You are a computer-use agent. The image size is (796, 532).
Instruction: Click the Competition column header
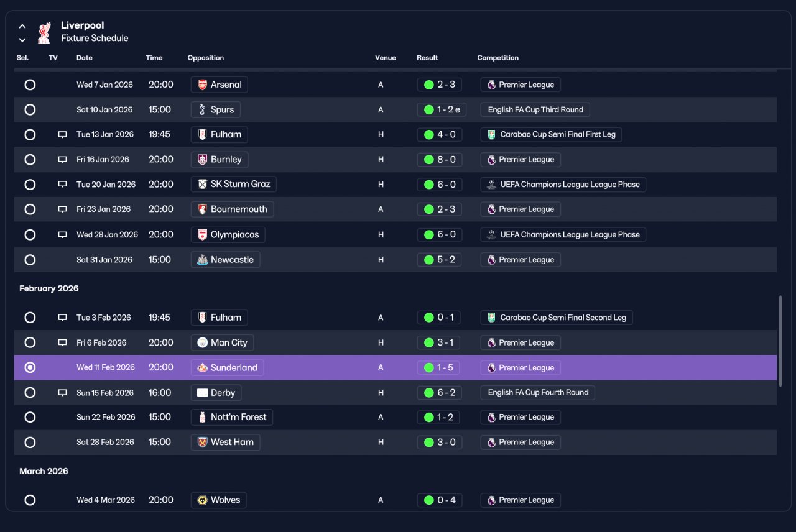tap(498, 58)
